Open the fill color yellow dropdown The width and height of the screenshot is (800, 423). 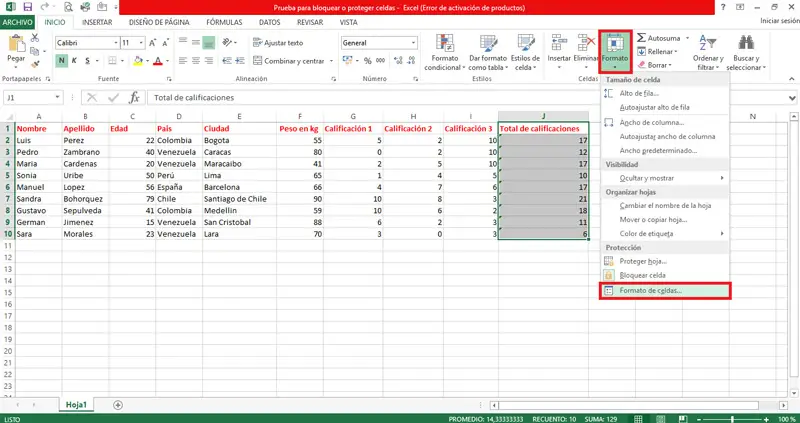(147, 61)
